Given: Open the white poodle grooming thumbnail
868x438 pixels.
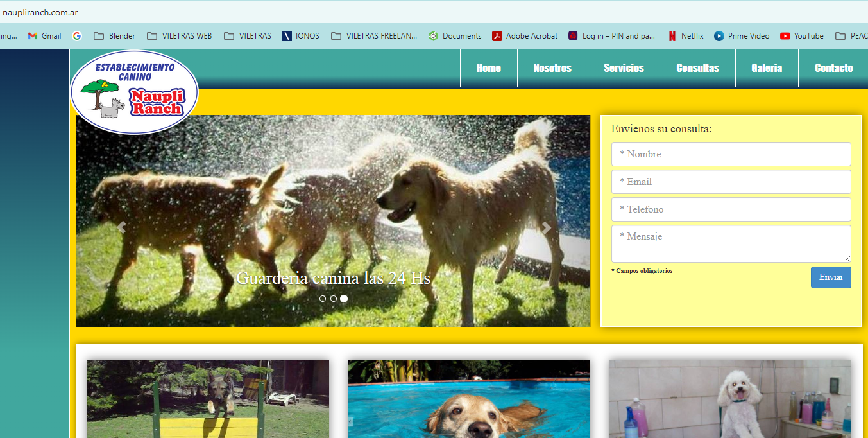Looking at the screenshot, I should [x=730, y=399].
